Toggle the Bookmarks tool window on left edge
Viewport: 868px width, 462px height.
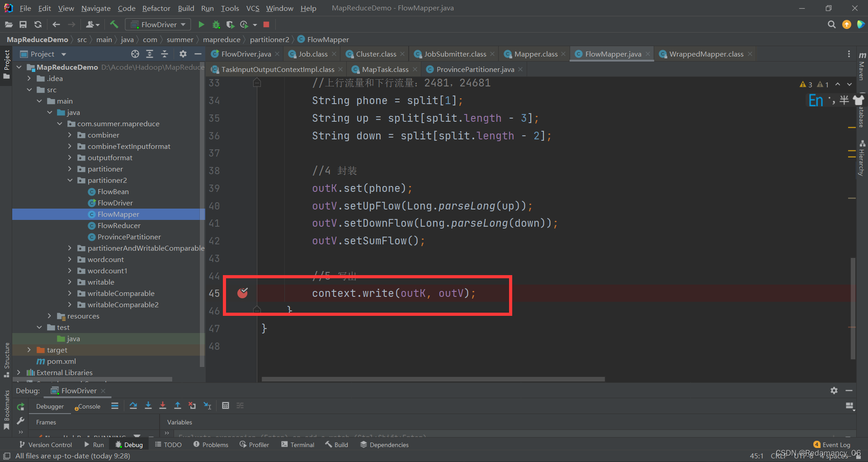coord(6,410)
